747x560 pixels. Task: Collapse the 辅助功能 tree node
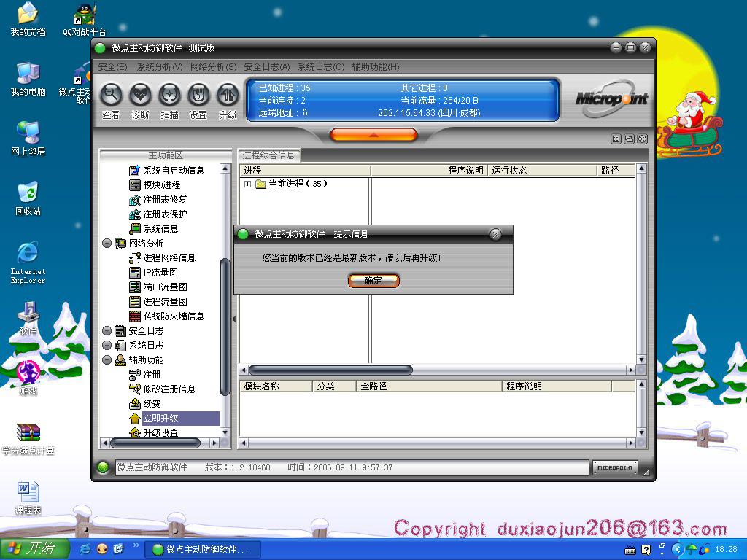point(107,360)
